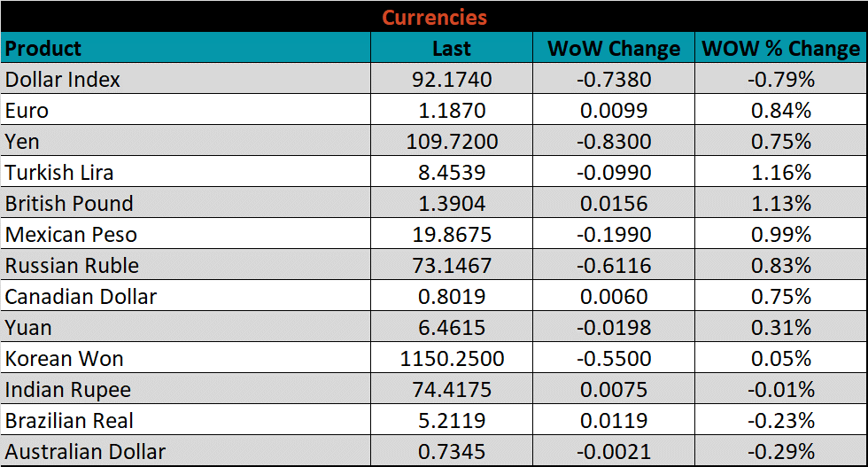This screenshot has height=467, width=868.
Task: Click Dollar Index percent change -0.79%
Action: click(780, 80)
